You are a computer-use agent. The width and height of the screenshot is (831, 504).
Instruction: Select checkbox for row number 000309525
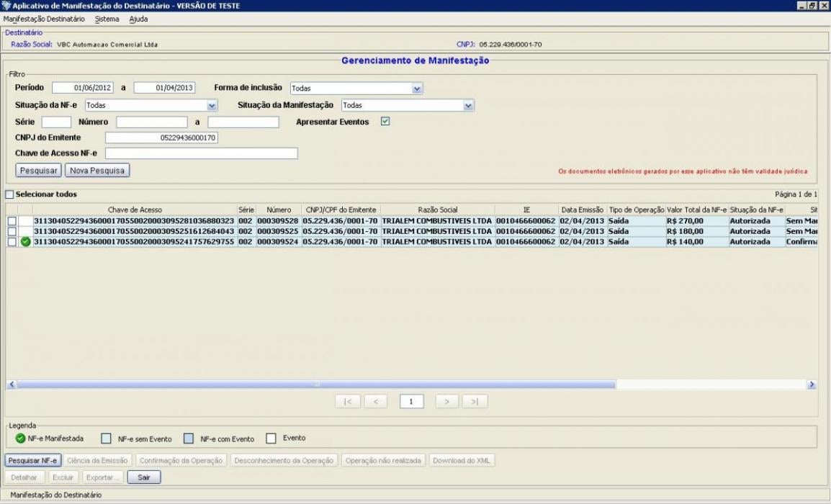12,232
